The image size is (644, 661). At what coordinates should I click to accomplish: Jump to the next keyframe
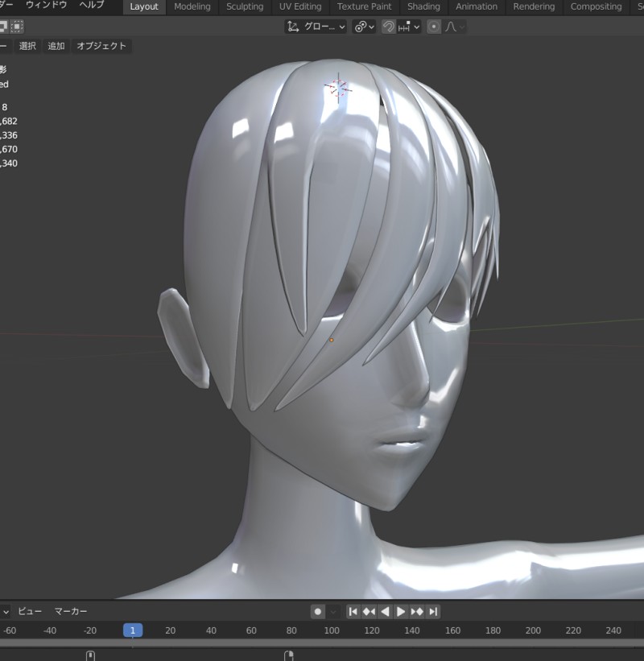417,612
